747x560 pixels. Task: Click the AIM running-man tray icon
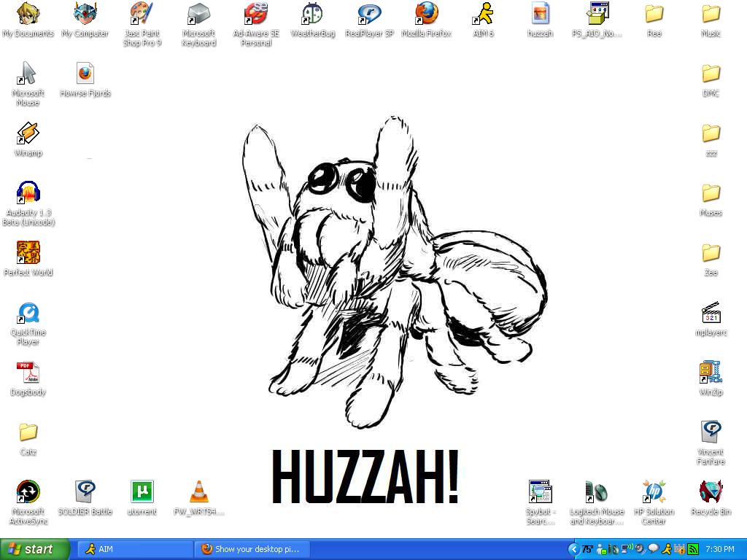[667, 549]
